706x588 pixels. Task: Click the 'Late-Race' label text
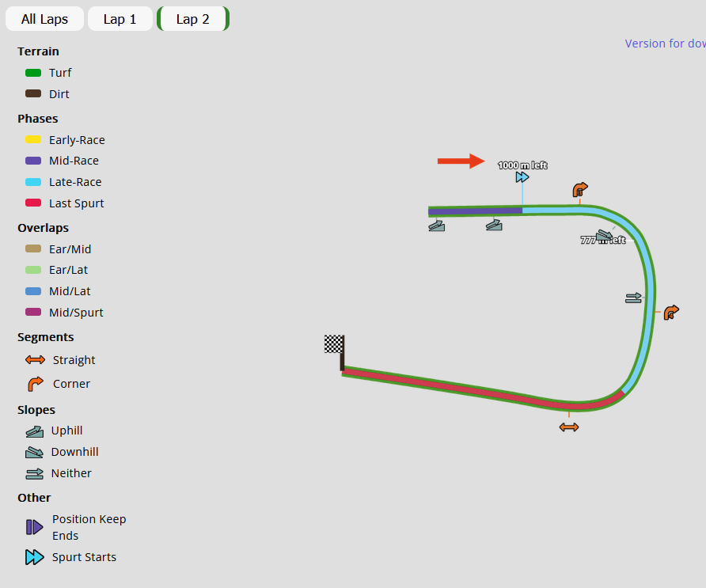click(x=75, y=182)
